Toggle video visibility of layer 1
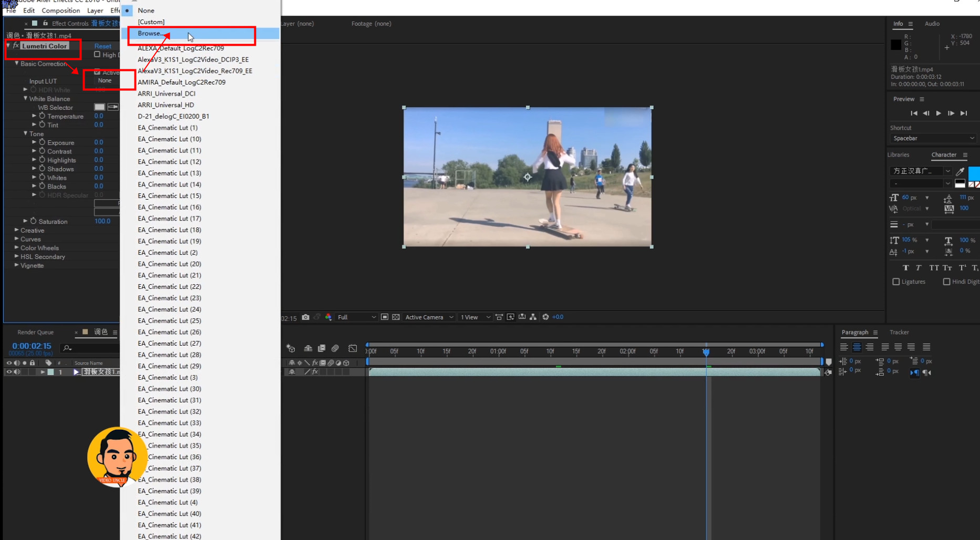This screenshot has width=980, height=540. point(9,372)
